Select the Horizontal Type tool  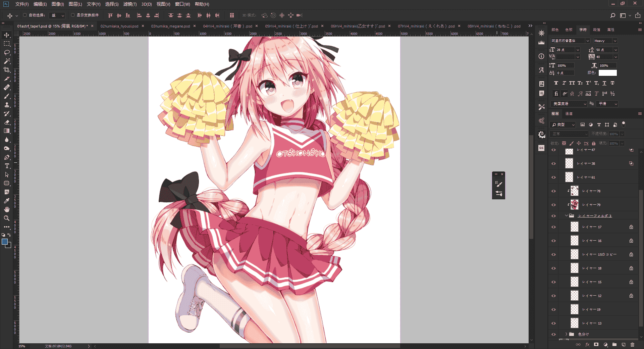coord(7,166)
